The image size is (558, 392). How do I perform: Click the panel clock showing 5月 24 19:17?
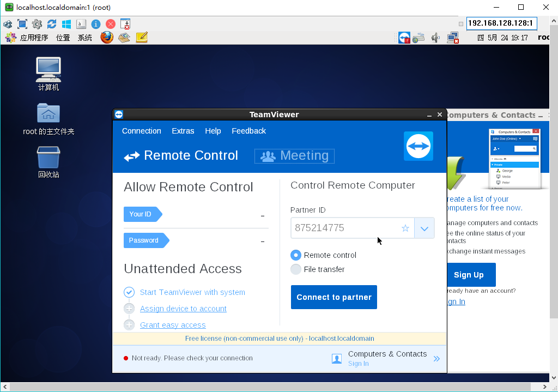pos(502,38)
